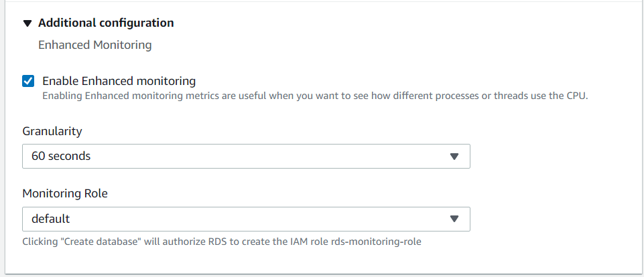Open the Monitoring Role dropdown
Viewport: 644px width, 277px height.
pyautogui.click(x=245, y=219)
